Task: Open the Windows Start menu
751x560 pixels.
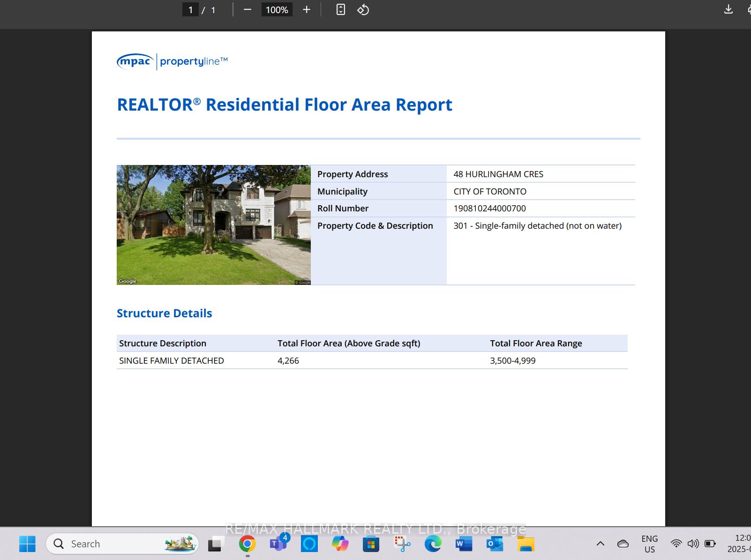Action: click(27, 544)
